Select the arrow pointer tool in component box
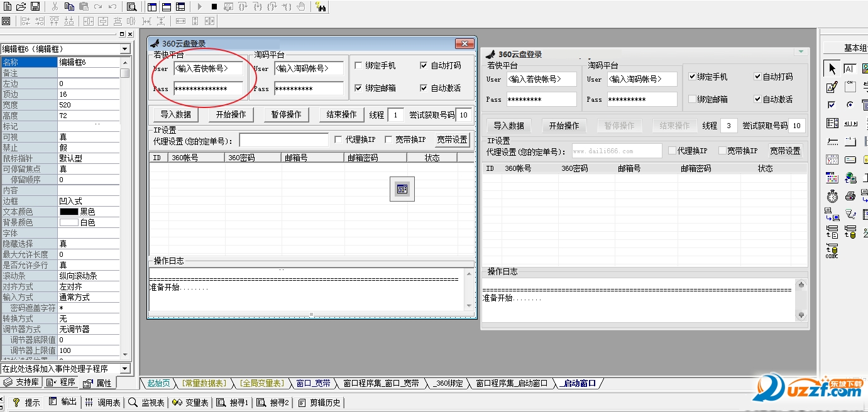868x412 pixels. pos(832,69)
